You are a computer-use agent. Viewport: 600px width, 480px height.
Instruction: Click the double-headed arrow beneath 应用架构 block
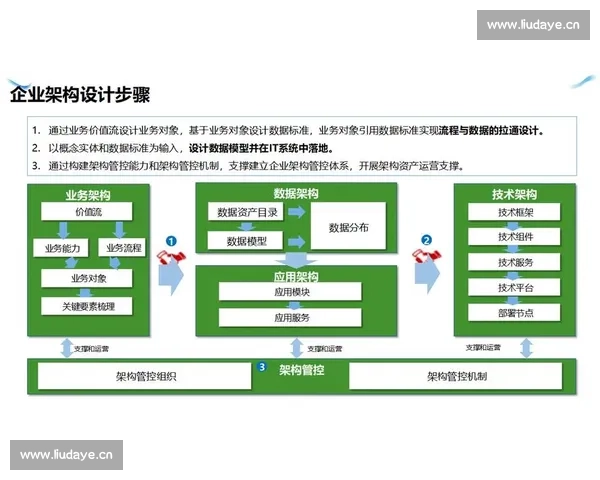[297, 348]
